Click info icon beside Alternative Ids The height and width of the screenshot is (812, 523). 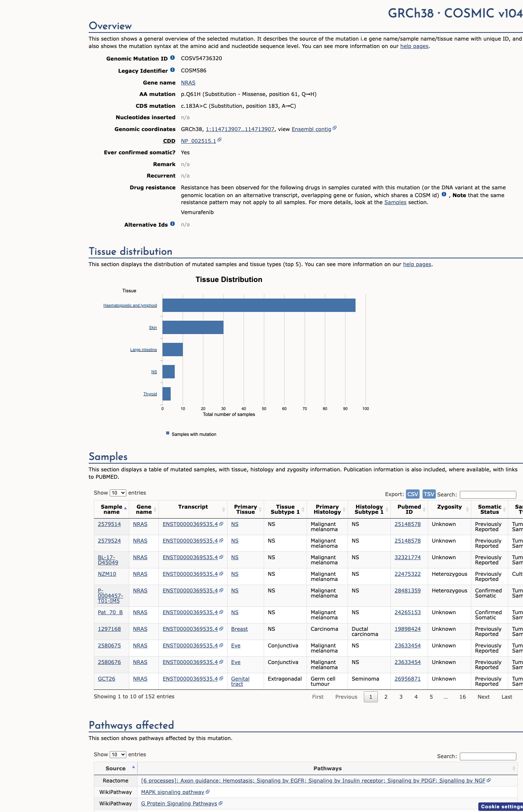pyautogui.click(x=172, y=224)
